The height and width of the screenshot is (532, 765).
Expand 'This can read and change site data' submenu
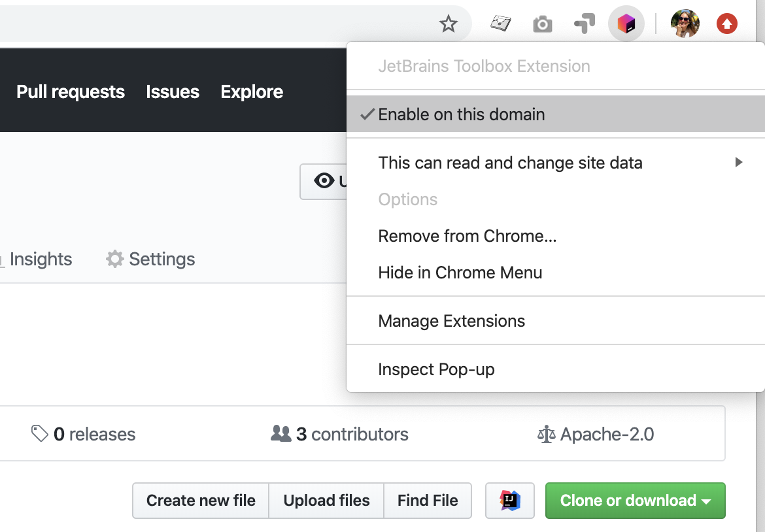556,162
